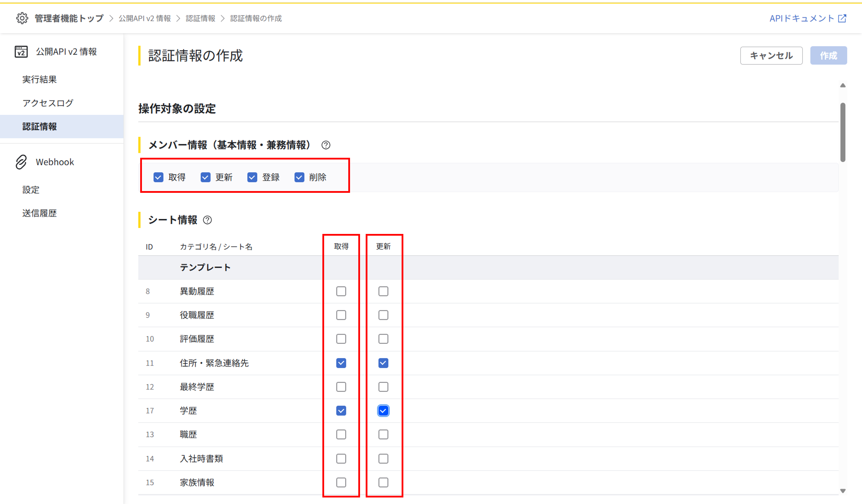Open アクセスログ in the sidebar
Viewport: 862px width, 504px height.
point(48,103)
